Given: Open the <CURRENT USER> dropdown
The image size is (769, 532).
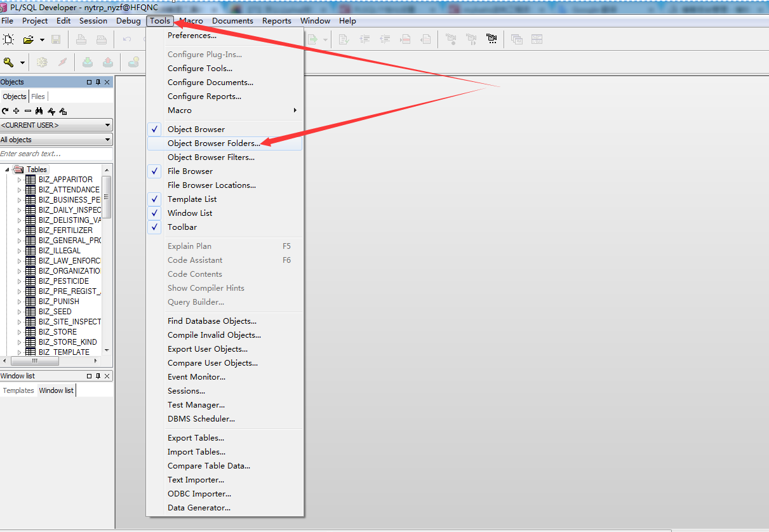Looking at the screenshot, I should coord(56,125).
